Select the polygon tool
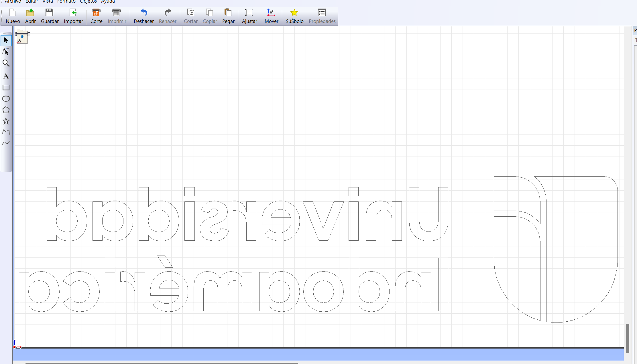 click(x=6, y=110)
